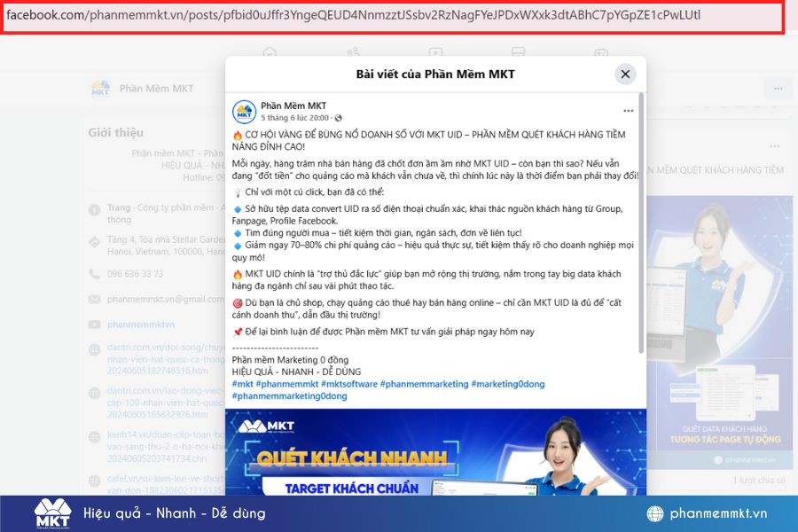Click the Phần Mềm MKT page name in header
This screenshot has width=798, height=532.
click(x=156, y=89)
